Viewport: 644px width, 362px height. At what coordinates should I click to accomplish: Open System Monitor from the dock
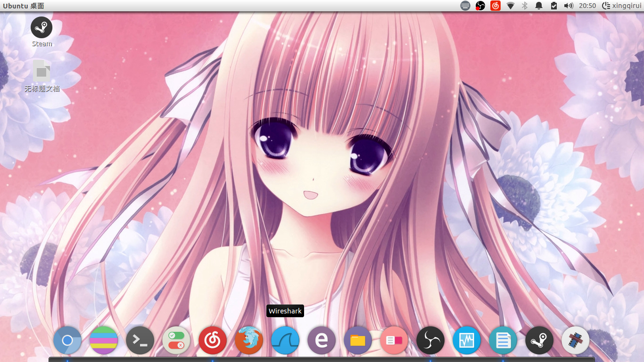coord(467,340)
